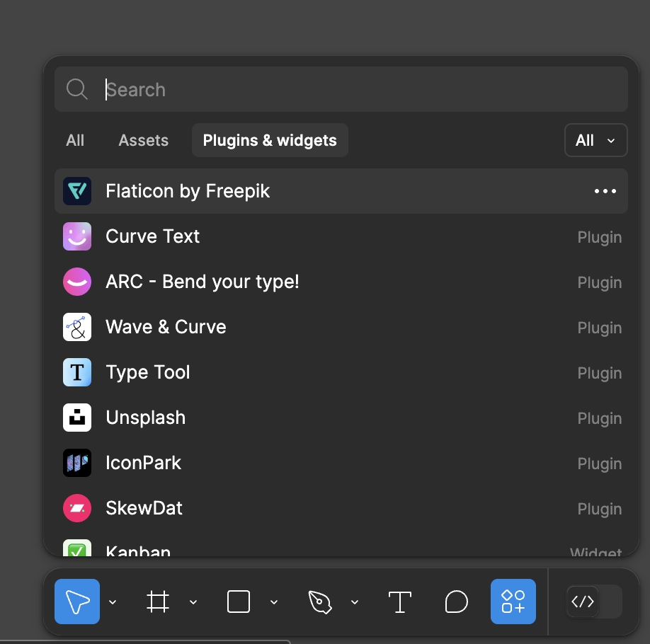The image size is (650, 644).
Task: Run 'Flaticon by Freepik' plugin
Action: [341, 191]
